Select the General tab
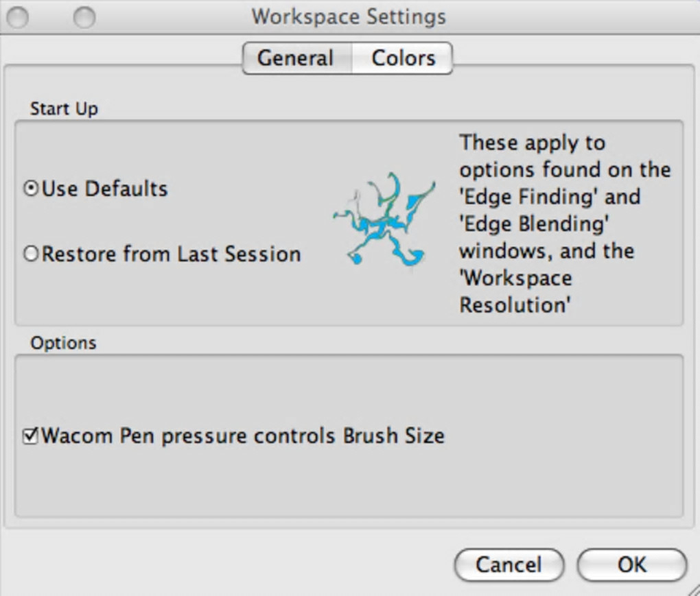The height and width of the screenshot is (596, 700). pos(296,58)
